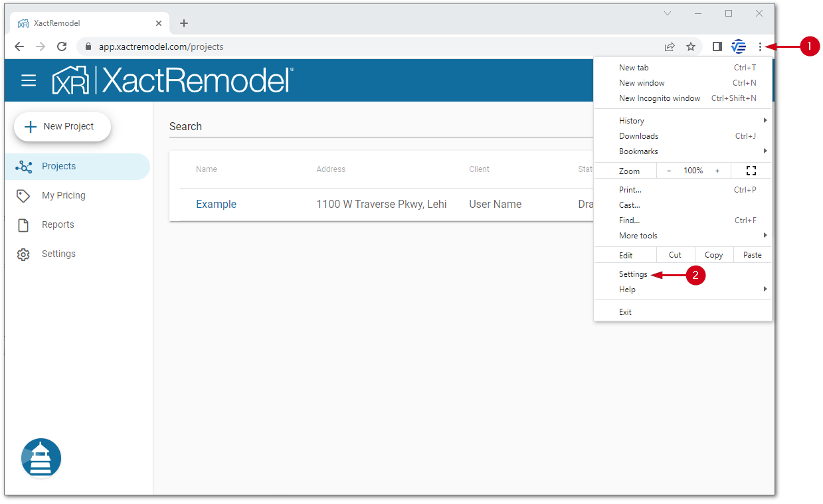823x504 pixels.
Task: Increase zoom with the plus control
Action: point(717,171)
